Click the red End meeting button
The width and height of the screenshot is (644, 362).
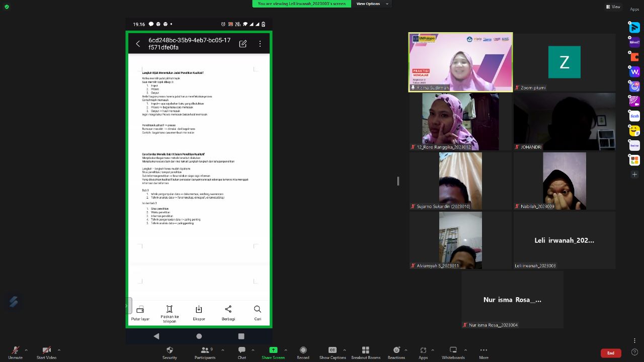611,353
